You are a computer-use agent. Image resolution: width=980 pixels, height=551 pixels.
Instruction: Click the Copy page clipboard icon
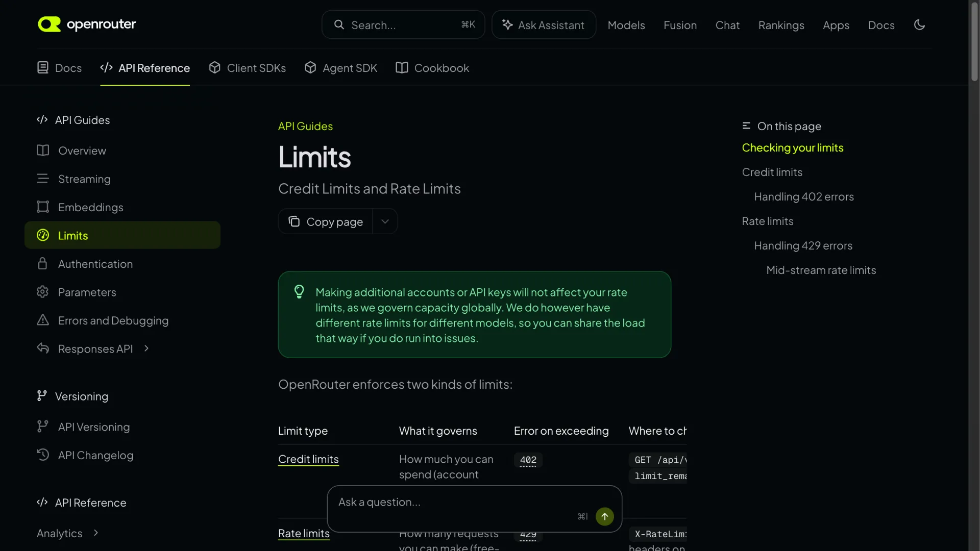point(294,221)
